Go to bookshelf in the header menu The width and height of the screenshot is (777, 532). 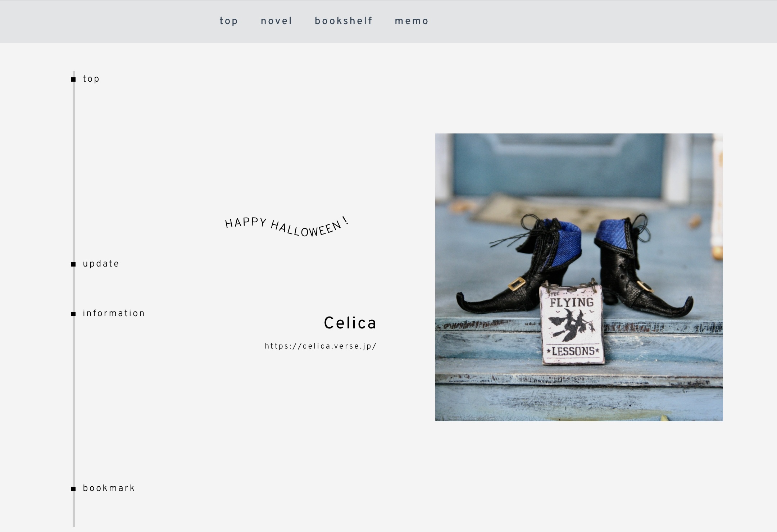tap(344, 21)
